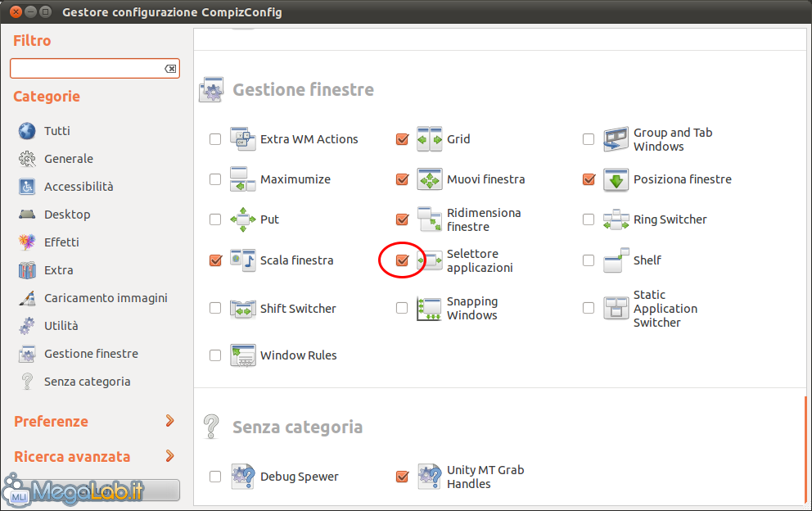Open the Muovi finestra plugin icon
Screen dimensions: 812x511
(x=429, y=179)
